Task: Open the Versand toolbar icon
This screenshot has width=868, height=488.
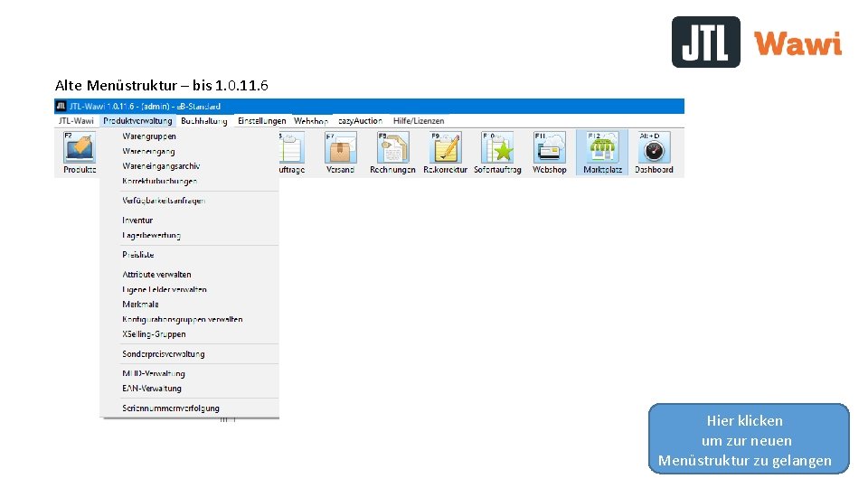Action: tap(340, 154)
